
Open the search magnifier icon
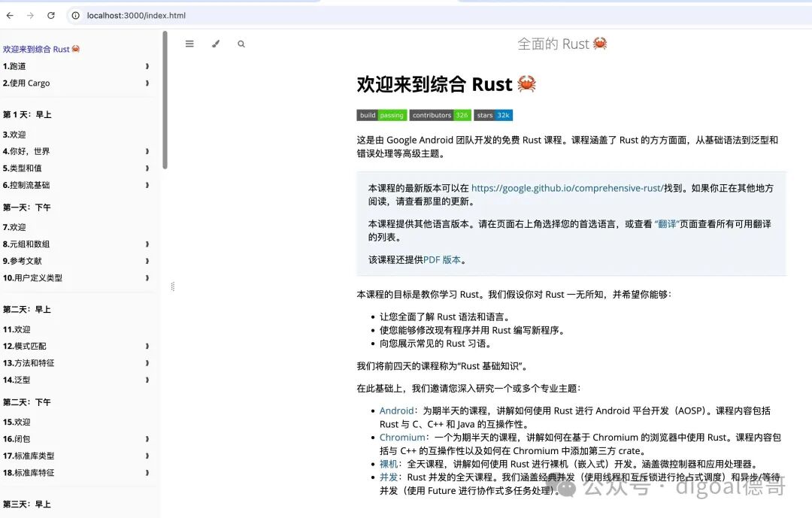[241, 44]
